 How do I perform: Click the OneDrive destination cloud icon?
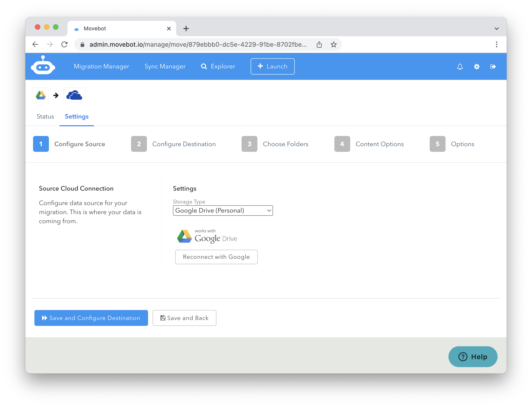coord(74,95)
